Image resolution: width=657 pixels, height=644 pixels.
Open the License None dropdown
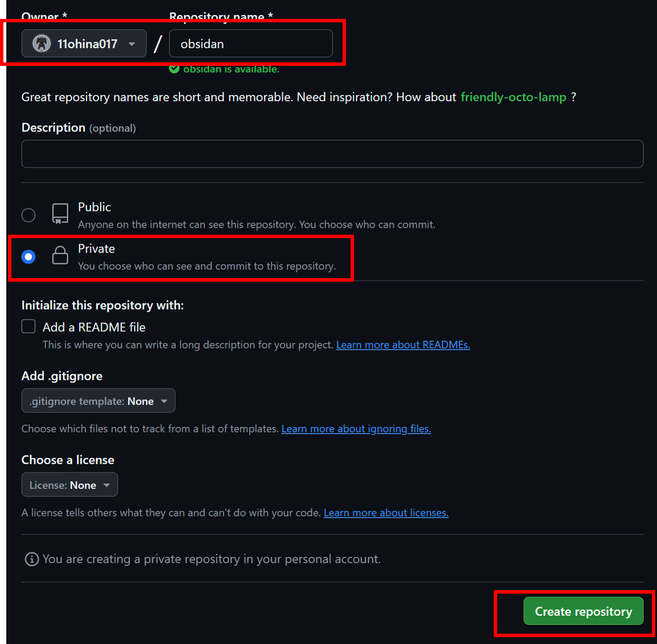tap(69, 485)
